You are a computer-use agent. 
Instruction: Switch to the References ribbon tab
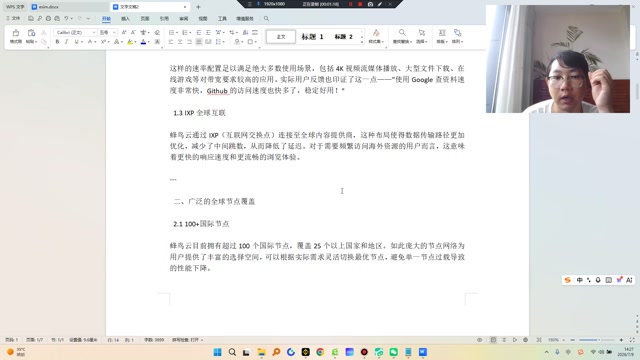coord(164,19)
